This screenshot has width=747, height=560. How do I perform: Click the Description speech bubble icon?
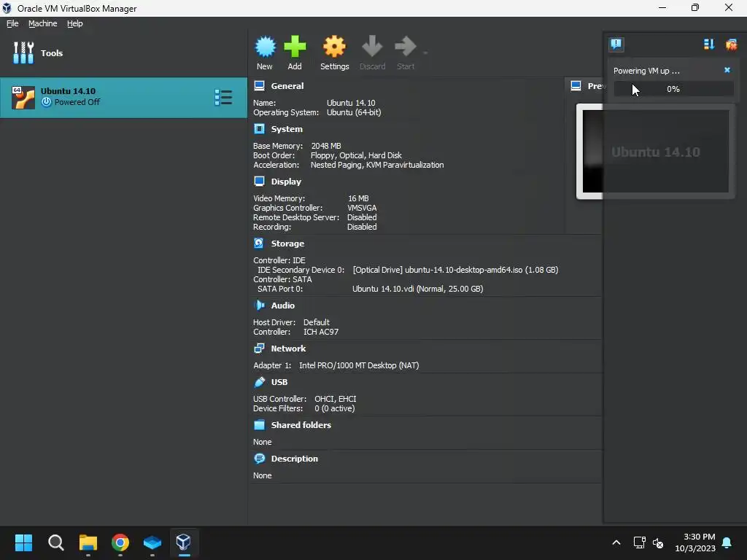[x=259, y=459]
